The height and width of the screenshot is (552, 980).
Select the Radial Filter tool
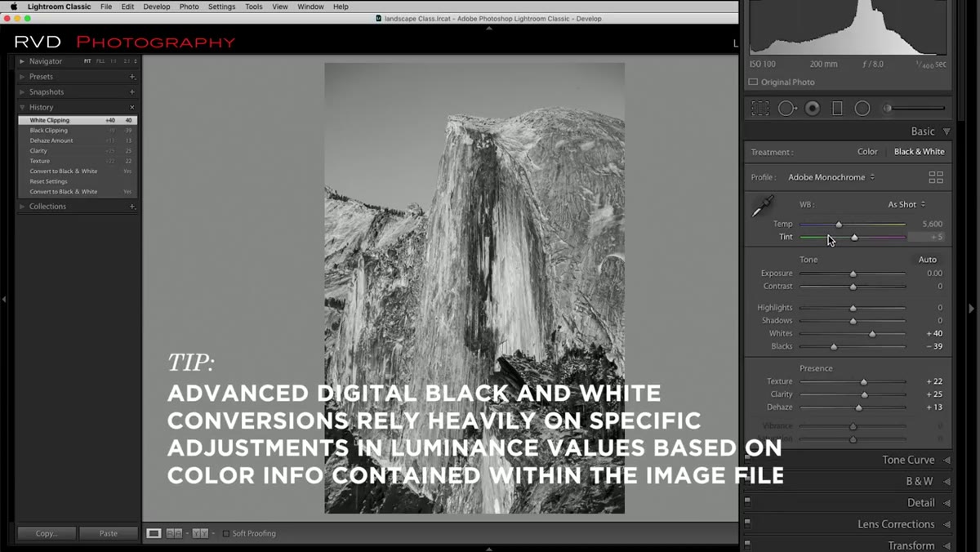(x=862, y=109)
